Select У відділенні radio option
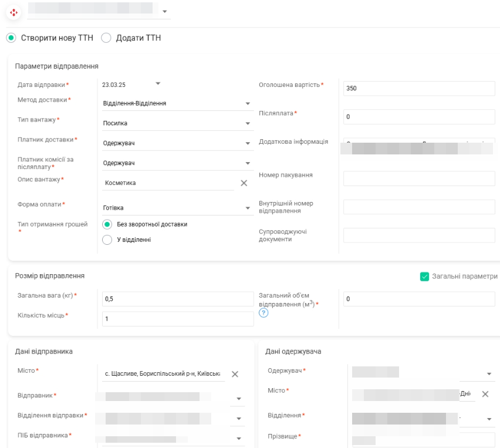 pos(107,240)
